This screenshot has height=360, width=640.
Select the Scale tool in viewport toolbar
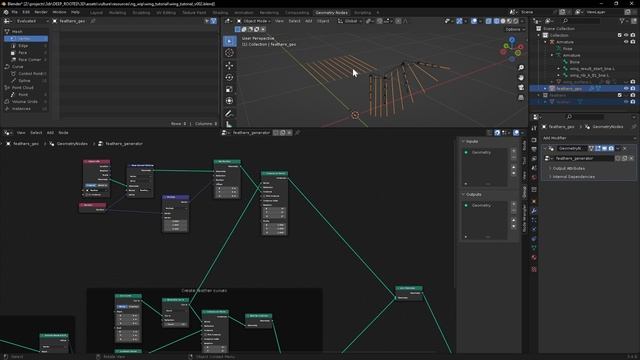[229, 89]
